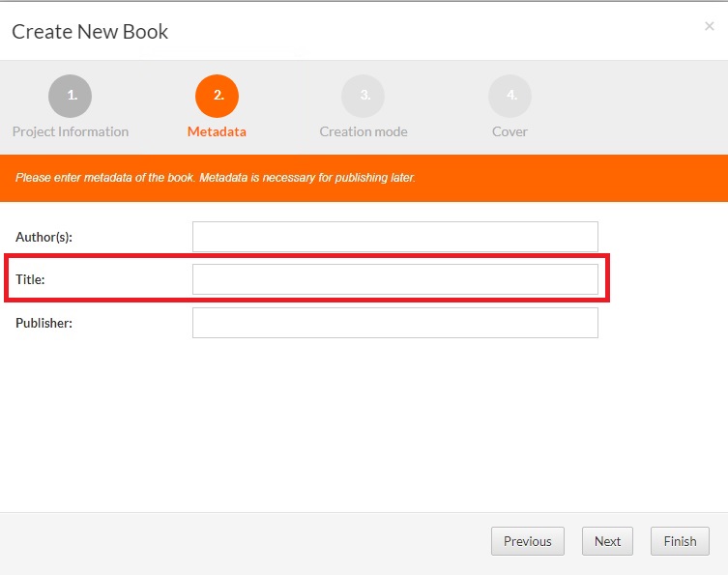Select the step 4 circle icon
Screen dimensions: 728x575
510,96
